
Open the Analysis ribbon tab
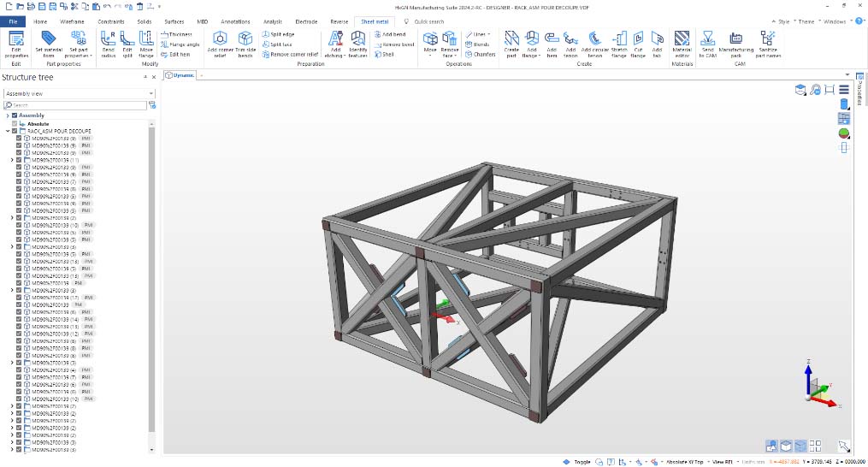click(272, 21)
